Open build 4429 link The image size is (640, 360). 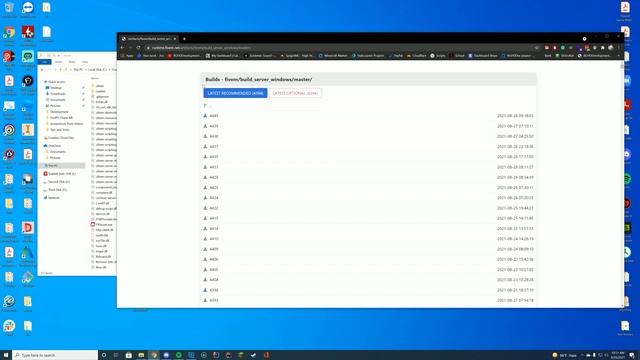(x=214, y=177)
